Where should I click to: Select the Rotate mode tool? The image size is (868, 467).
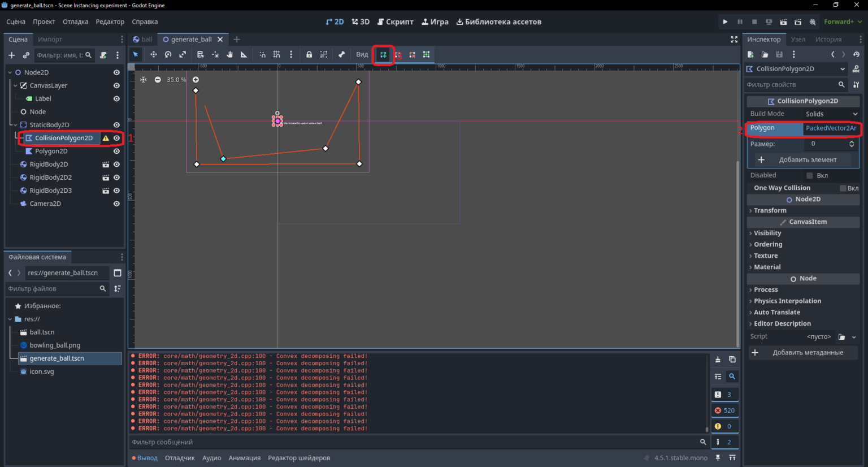point(168,55)
